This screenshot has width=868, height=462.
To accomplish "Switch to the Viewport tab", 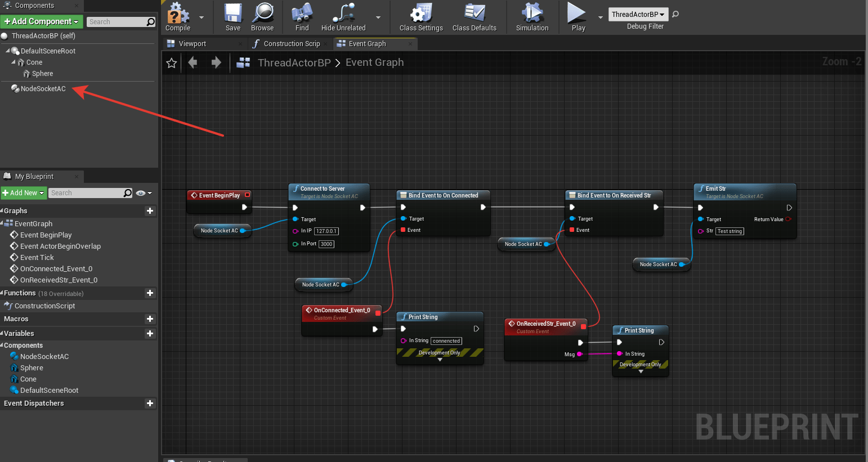I will (x=194, y=43).
